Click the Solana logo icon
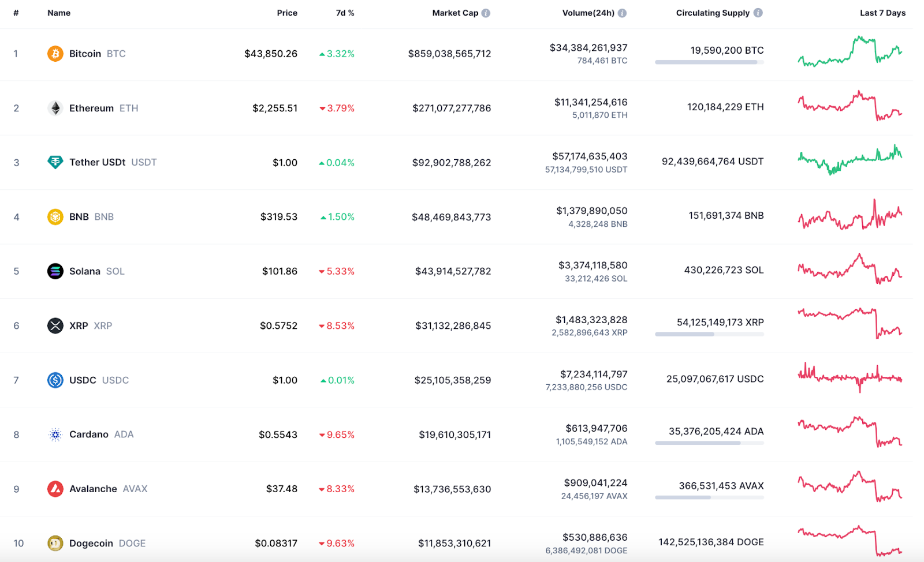This screenshot has width=924, height=562. point(55,271)
